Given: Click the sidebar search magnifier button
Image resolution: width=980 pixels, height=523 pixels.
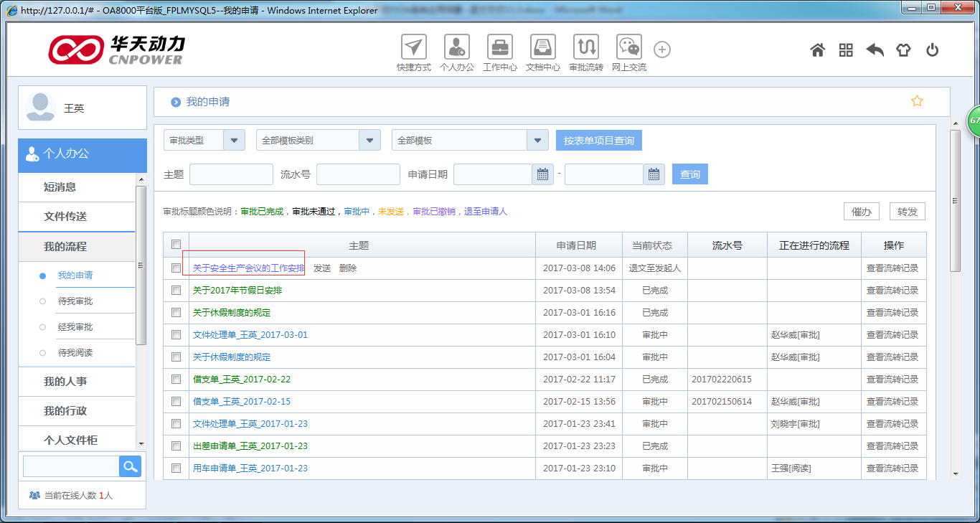Looking at the screenshot, I should pyautogui.click(x=130, y=467).
